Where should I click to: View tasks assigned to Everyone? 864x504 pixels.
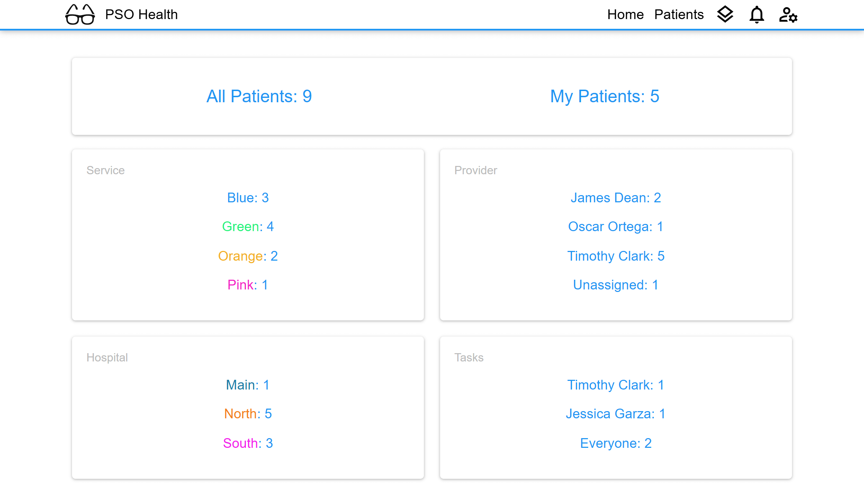(x=616, y=443)
